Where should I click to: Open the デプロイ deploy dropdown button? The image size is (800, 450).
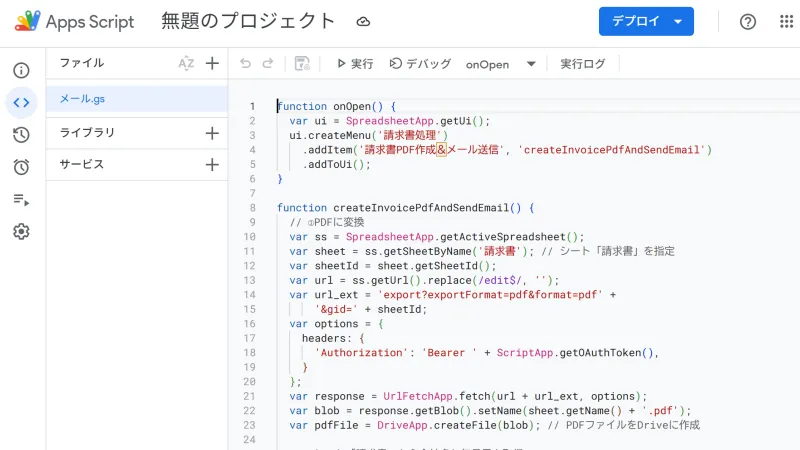(646, 21)
